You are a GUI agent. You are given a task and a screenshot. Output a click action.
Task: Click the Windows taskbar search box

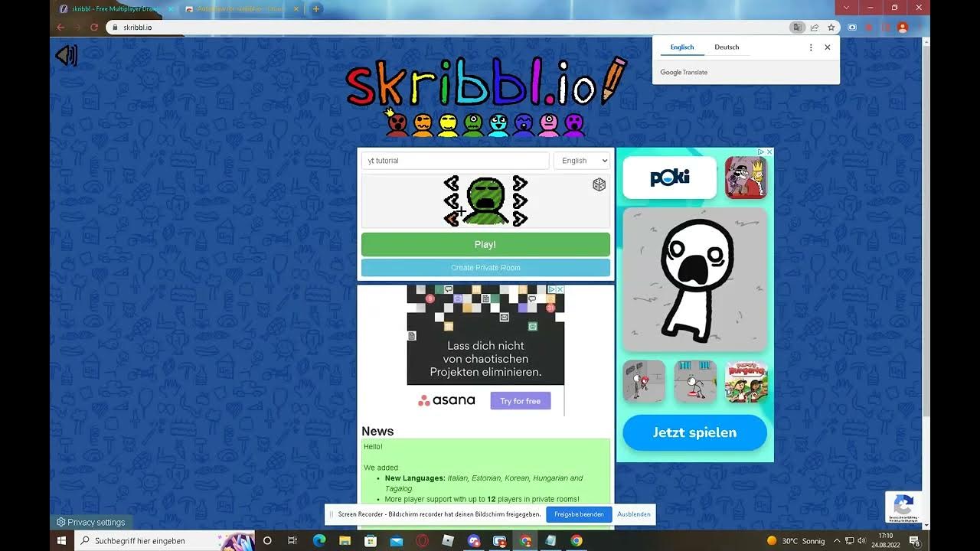(x=165, y=540)
